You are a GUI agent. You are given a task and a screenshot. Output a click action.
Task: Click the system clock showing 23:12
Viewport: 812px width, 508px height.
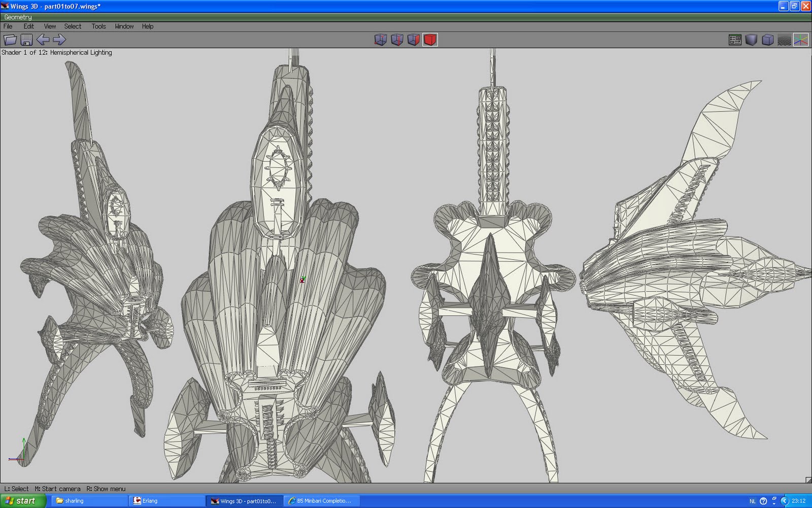coord(798,501)
